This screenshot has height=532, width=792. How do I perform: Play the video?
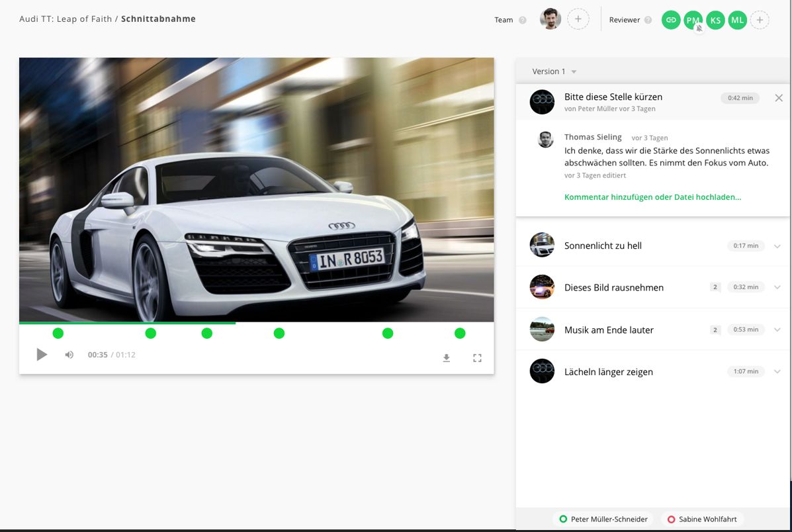click(42, 355)
